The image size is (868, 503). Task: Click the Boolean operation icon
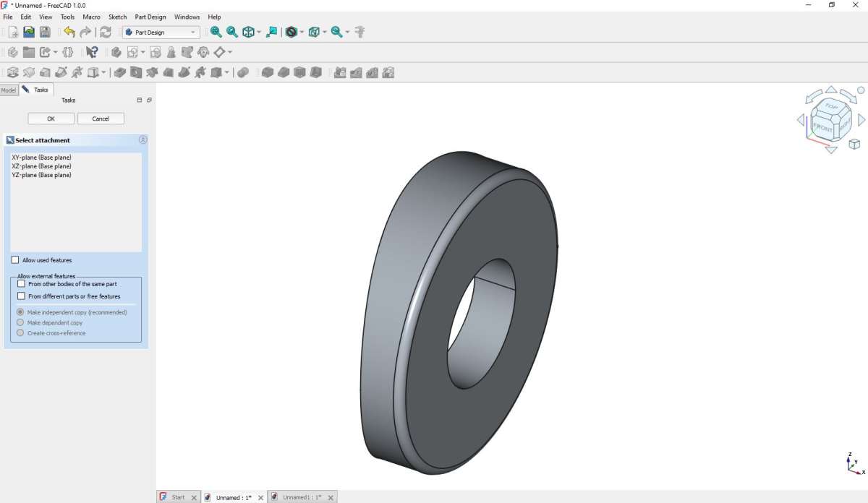point(243,72)
